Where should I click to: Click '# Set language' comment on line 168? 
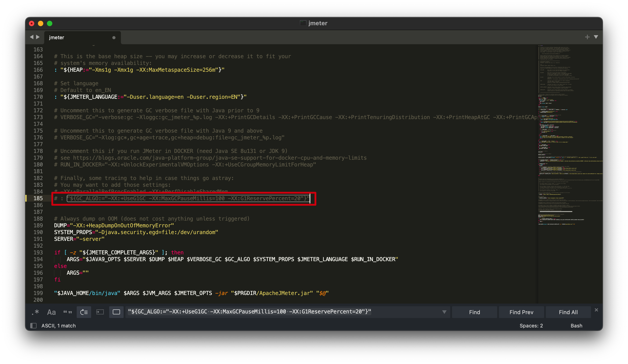[x=76, y=83]
